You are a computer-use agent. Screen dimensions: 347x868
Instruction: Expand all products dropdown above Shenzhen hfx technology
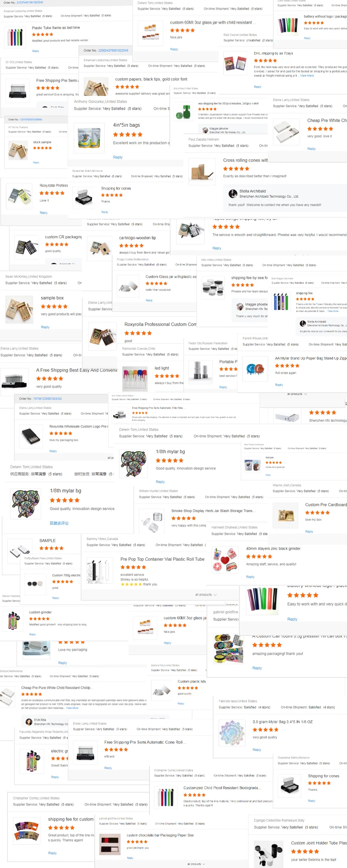click(x=297, y=394)
